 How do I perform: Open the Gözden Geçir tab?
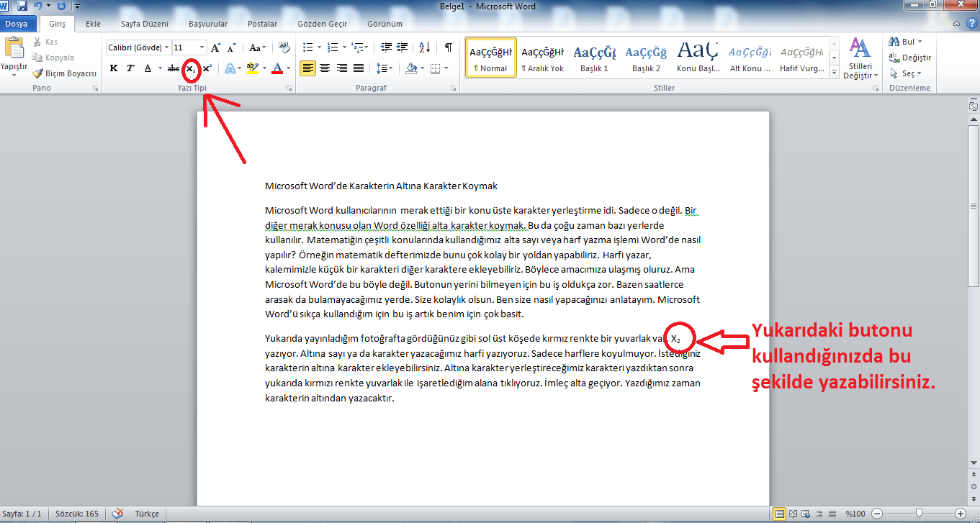pos(323,24)
